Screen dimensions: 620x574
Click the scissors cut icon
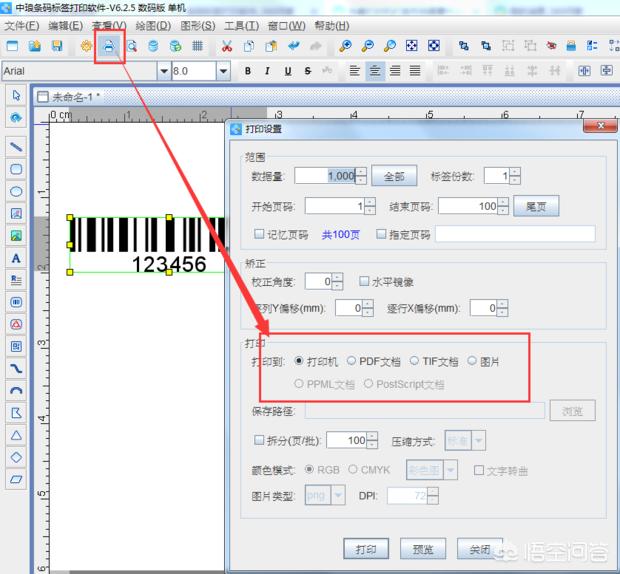(x=227, y=46)
